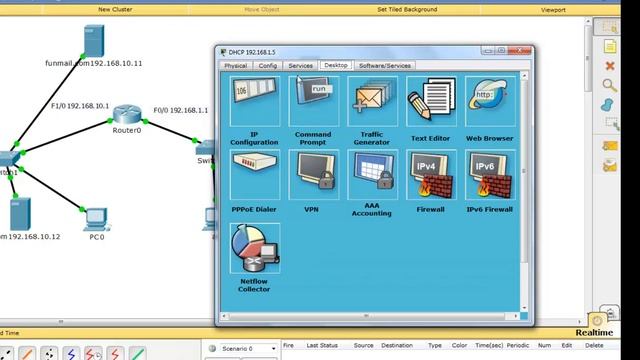Choose the orange straight-through cable
Screen dimensions: 640x360
pyautogui.click(x=27, y=354)
